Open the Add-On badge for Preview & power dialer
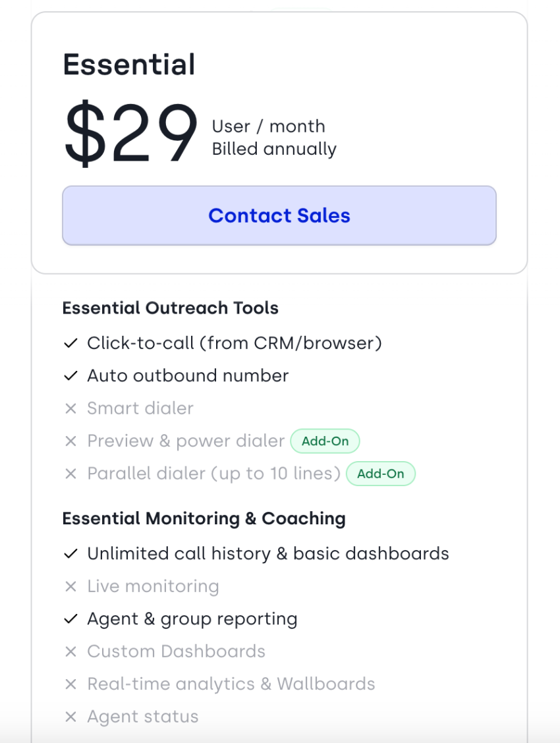The height and width of the screenshot is (743, 560). tap(325, 441)
